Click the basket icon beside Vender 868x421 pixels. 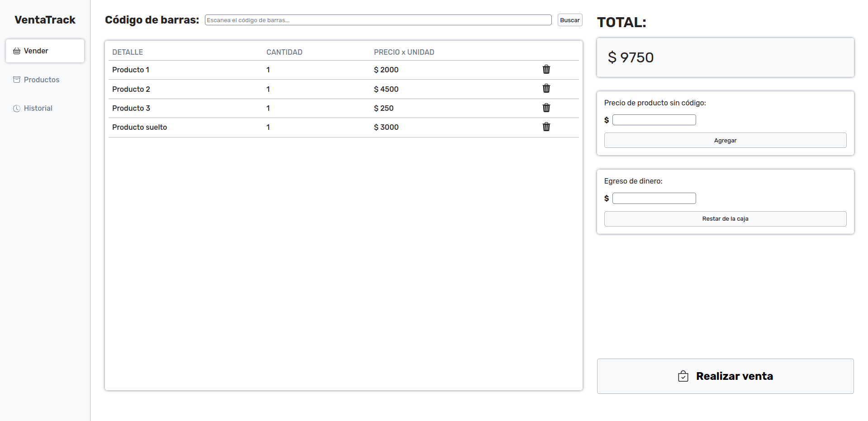[17, 51]
